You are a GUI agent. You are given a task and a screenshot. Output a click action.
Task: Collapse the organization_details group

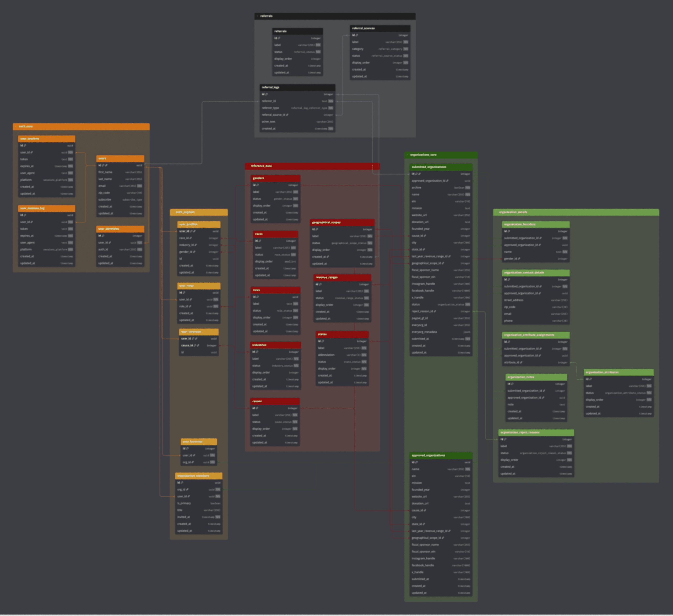[x=496, y=212]
